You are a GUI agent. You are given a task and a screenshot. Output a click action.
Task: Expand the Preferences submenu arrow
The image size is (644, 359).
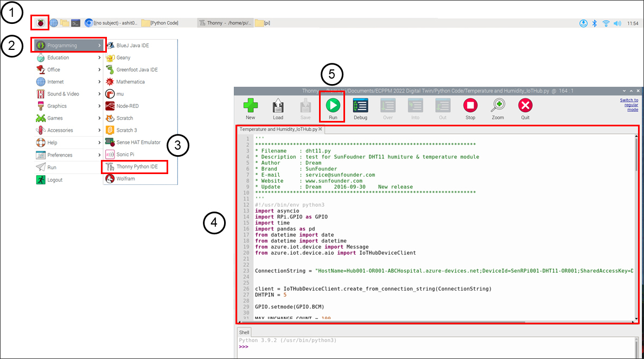(x=99, y=155)
